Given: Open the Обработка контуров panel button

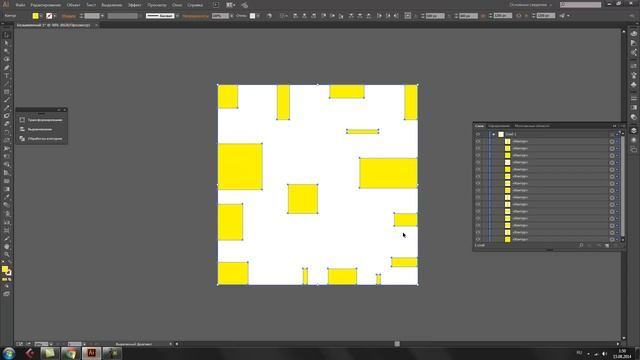Looking at the screenshot, I should coord(41,139).
